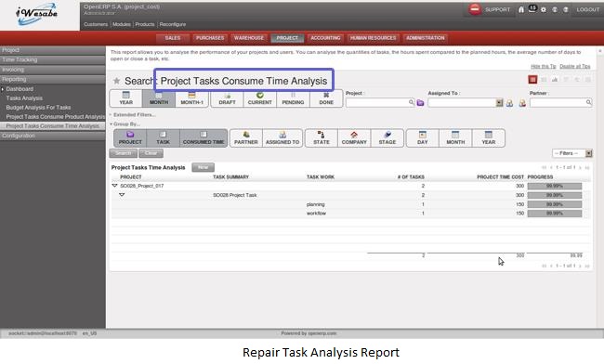
Task: Open the home icon in top bar
Action: (520, 9)
